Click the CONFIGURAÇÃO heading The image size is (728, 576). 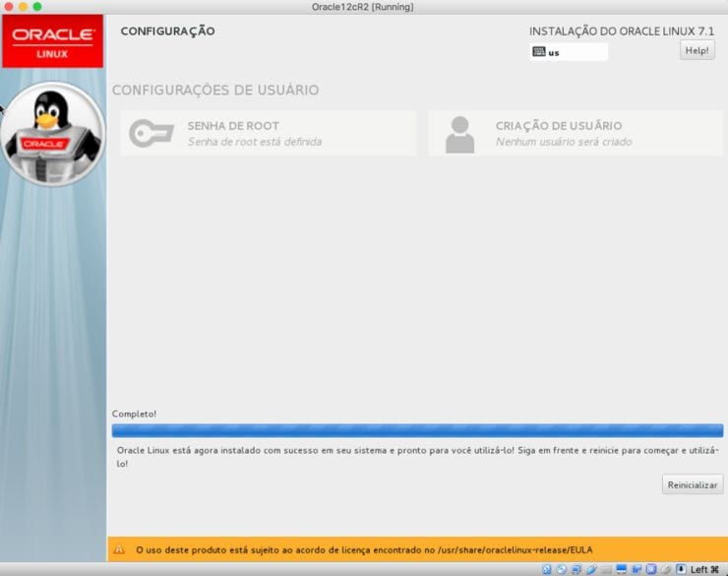click(167, 32)
